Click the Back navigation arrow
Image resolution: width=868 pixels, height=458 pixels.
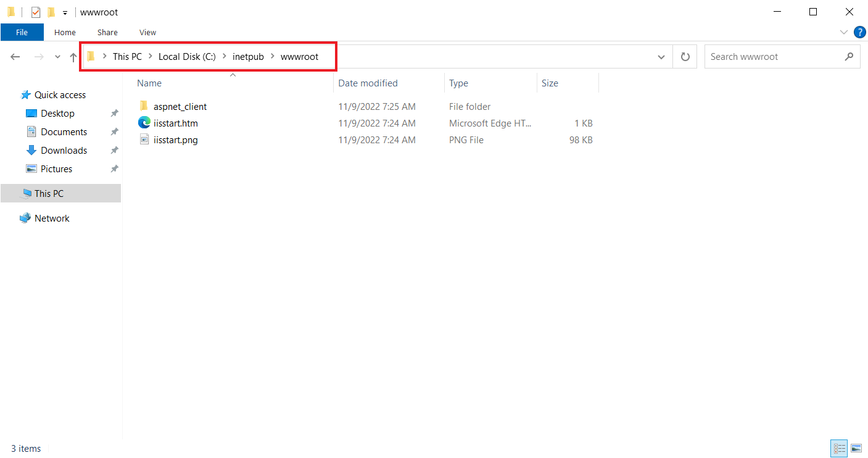point(15,57)
